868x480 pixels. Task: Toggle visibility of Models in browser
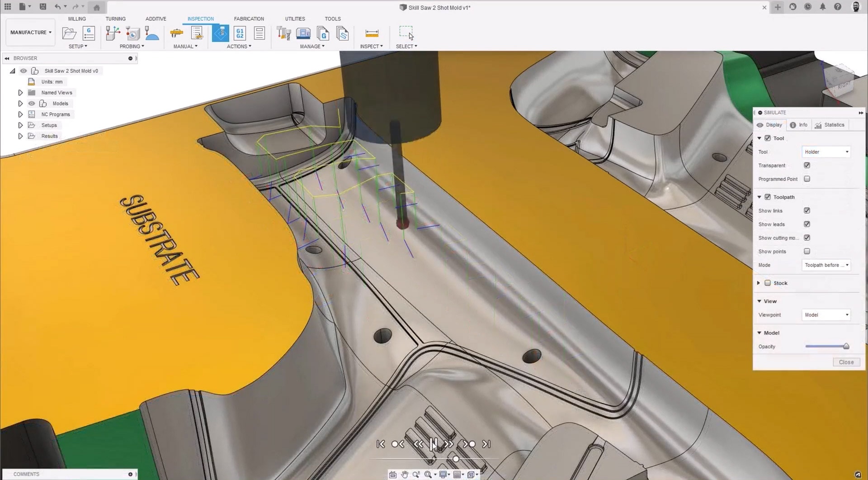[32, 104]
